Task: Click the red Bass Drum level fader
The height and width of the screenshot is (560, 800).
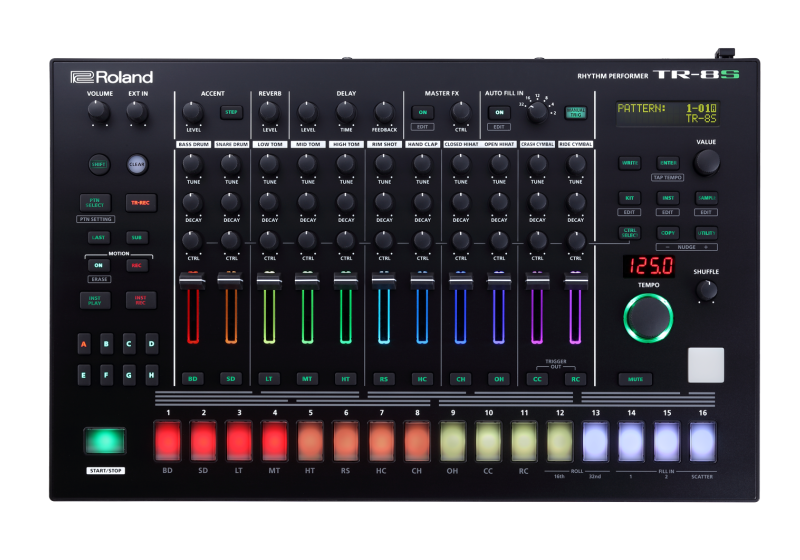Action: click(x=193, y=281)
